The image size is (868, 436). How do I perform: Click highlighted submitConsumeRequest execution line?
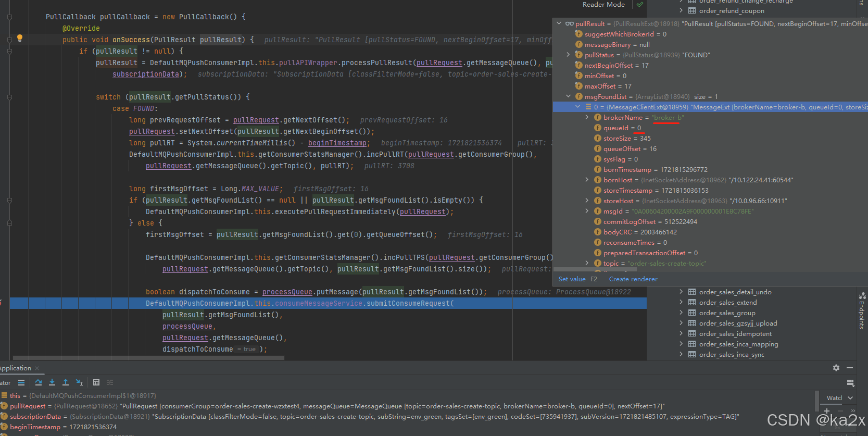pos(328,303)
